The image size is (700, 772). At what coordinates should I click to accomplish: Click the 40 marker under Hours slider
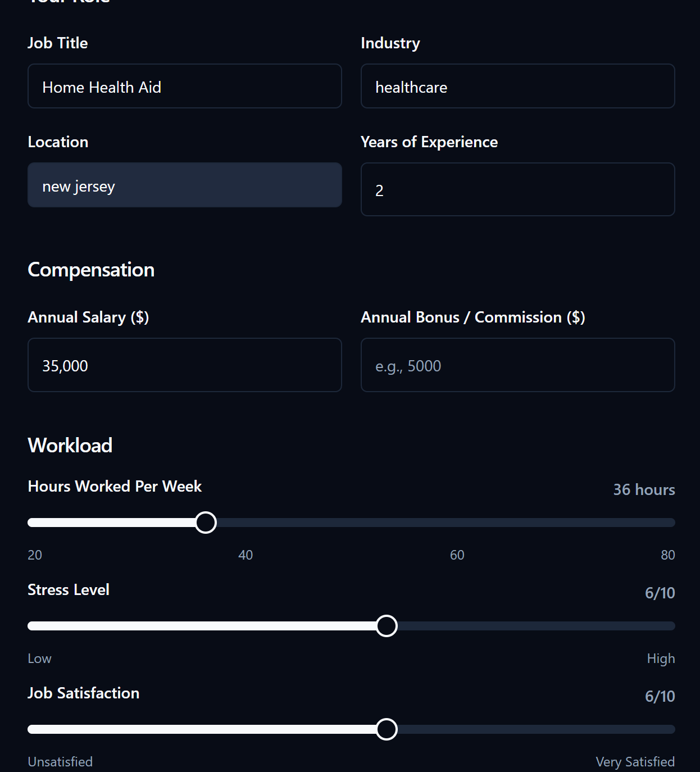(x=245, y=555)
